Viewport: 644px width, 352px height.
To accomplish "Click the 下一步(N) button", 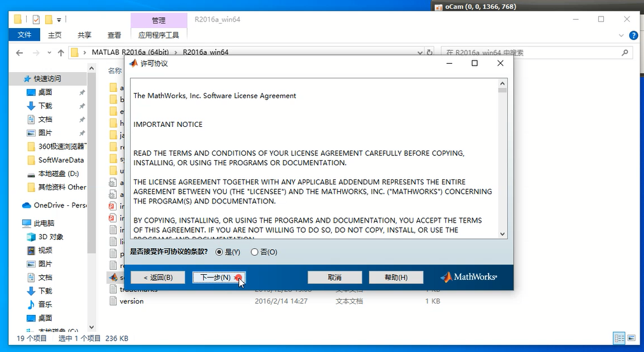I will point(219,277).
